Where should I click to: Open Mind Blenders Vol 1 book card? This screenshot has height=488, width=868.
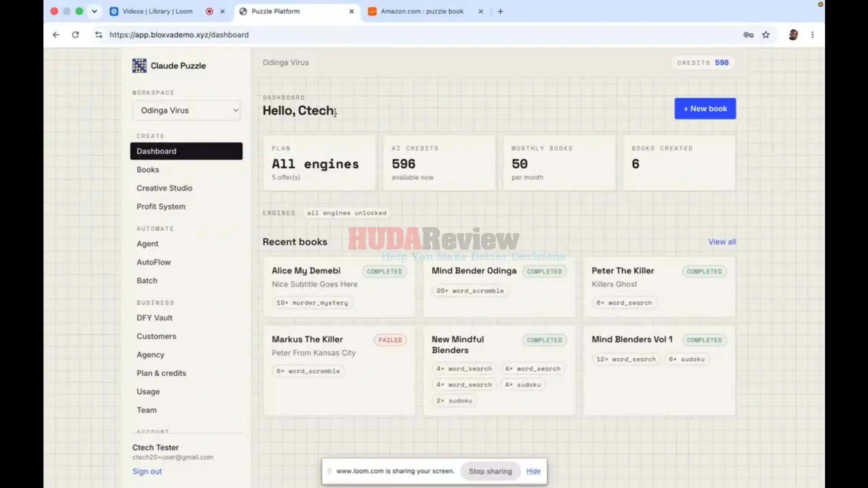pyautogui.click(x=659, y=370)
